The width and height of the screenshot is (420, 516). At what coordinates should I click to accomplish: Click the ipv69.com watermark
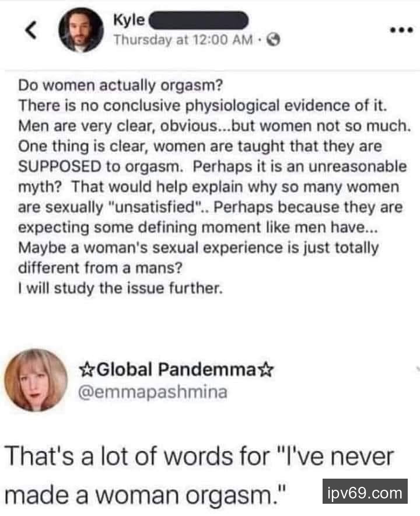tap(365, 493)
